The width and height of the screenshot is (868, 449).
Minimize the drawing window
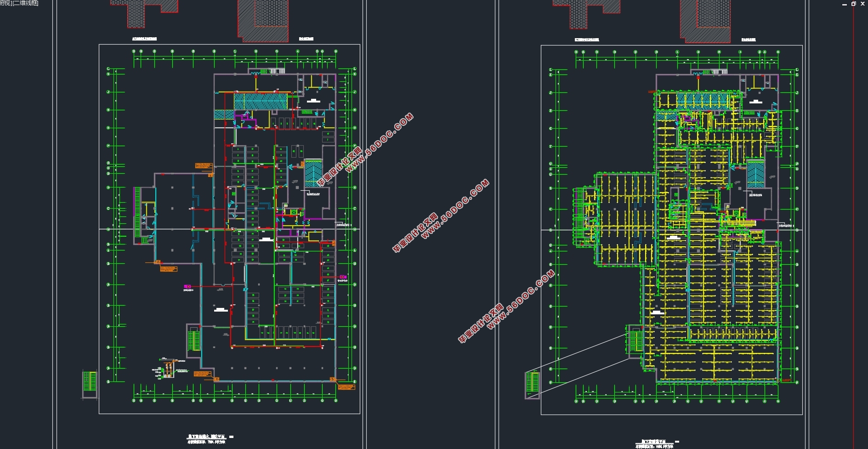pyautogui.click(x=844, y=4)
